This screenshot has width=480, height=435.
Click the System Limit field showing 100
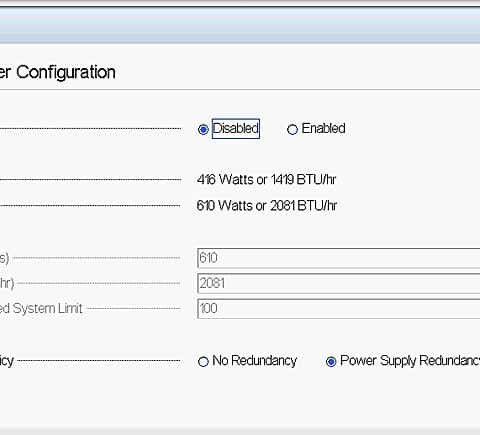(339, 309)
